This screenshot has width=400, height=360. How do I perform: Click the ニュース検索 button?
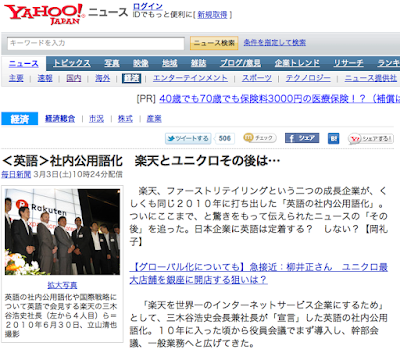click(x=214, y=43)
